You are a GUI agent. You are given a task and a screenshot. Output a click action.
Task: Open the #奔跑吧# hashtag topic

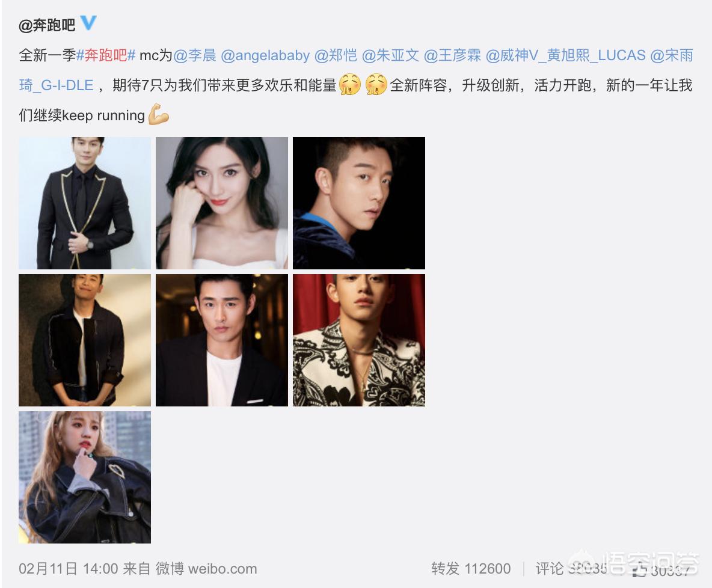point(106,55)
